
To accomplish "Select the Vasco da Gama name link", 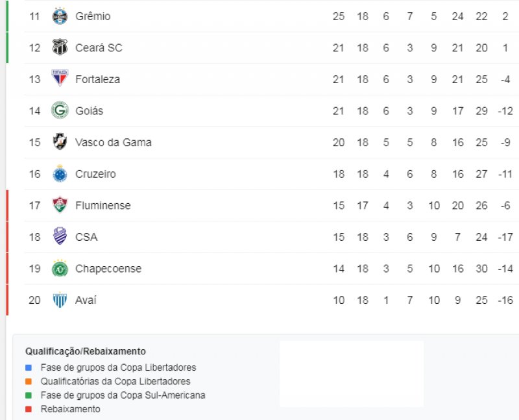I will (x=113, y=142).
